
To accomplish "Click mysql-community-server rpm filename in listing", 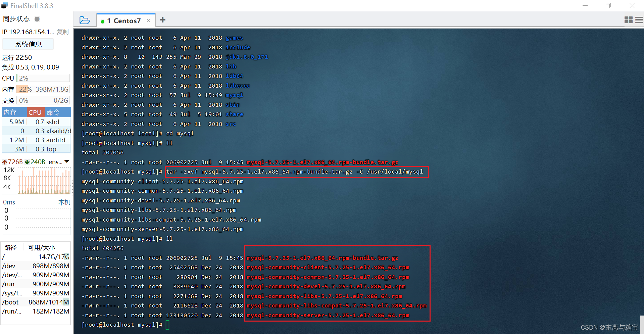I will pyautogui.click(x=328, y=315).
